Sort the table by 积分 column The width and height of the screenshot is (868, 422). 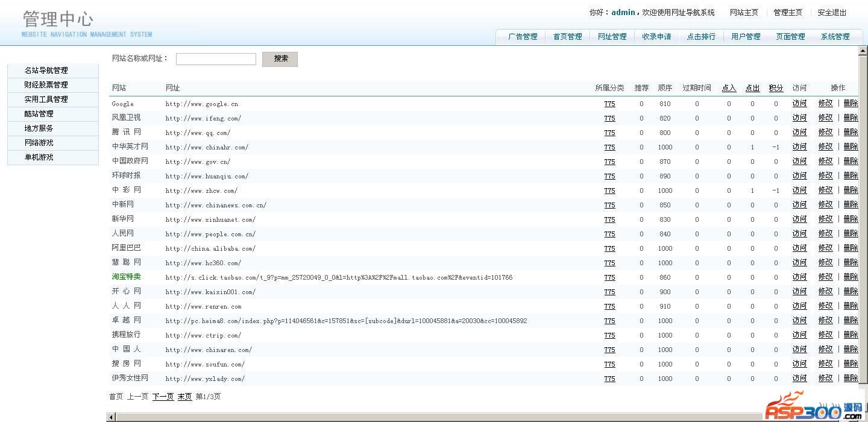tap(776, 88)
